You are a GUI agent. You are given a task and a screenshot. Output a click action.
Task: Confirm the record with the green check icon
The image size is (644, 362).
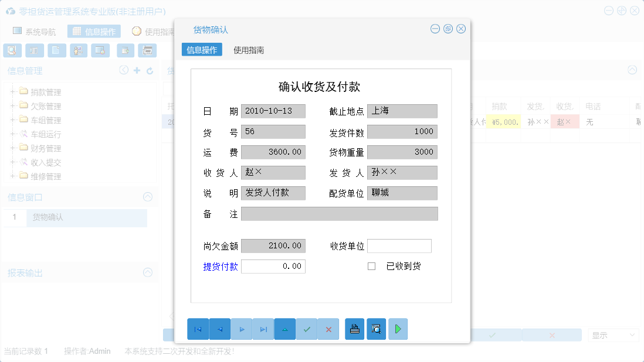pyautogui.click(x=307, y=329)
